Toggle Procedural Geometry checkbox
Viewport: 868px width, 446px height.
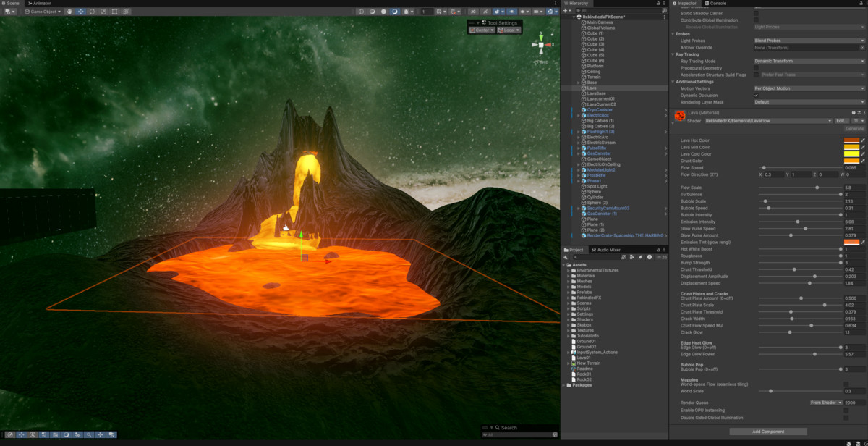(x=757, y=68)
